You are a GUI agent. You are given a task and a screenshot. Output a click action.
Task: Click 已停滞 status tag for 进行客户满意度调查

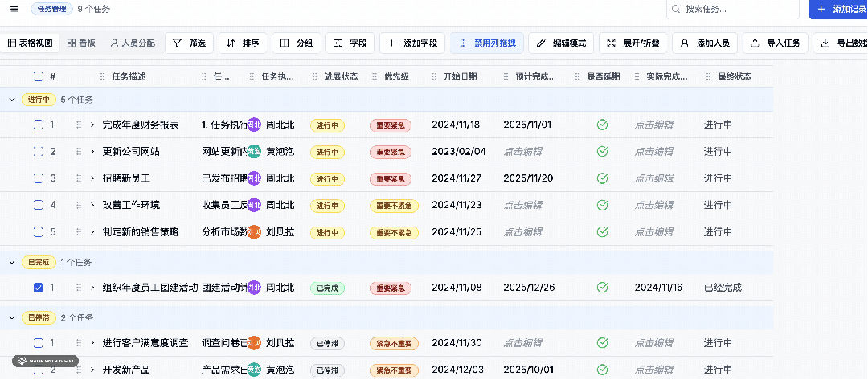[x=327, y=344]
